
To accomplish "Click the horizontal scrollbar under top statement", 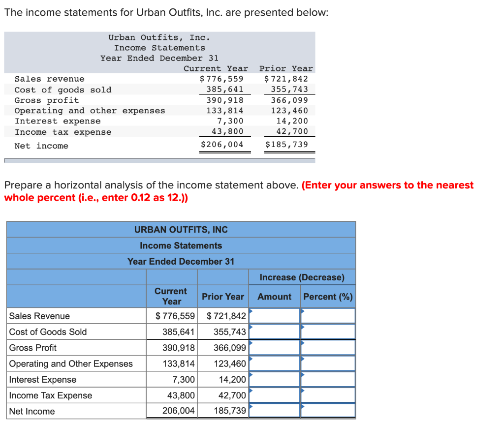I will pos(159,160).
